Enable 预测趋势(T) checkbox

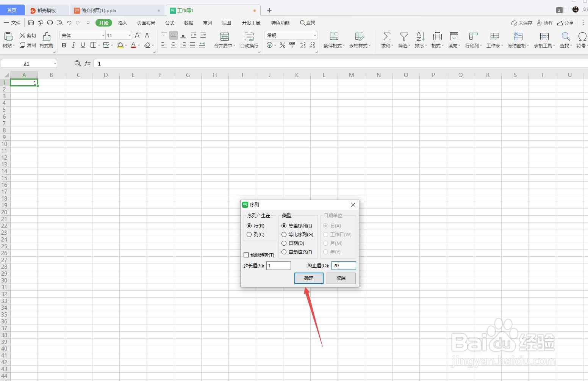(x=246, y=255)
